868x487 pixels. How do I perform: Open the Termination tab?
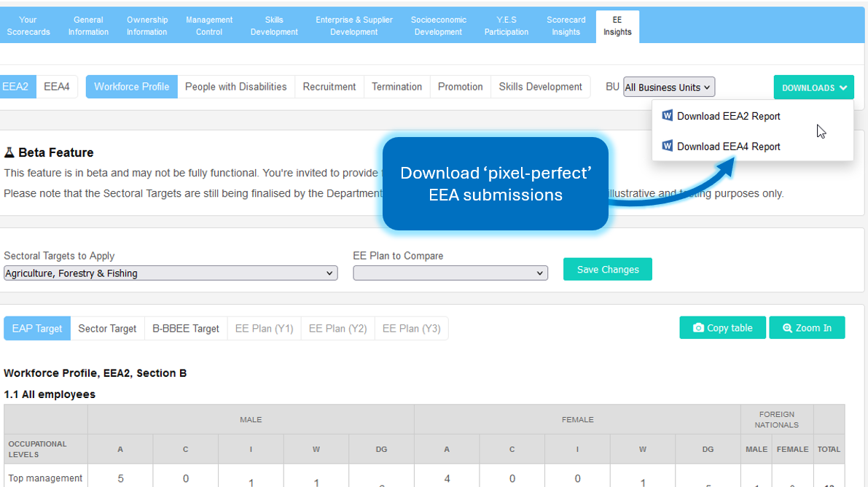[x=397, y=87]
